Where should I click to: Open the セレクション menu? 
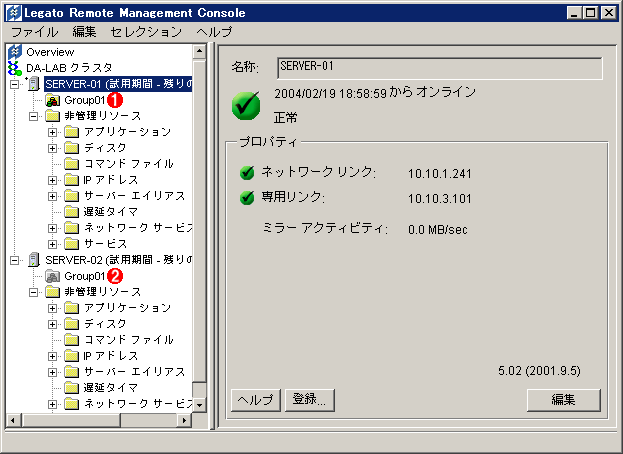click(x=146, y=32)
